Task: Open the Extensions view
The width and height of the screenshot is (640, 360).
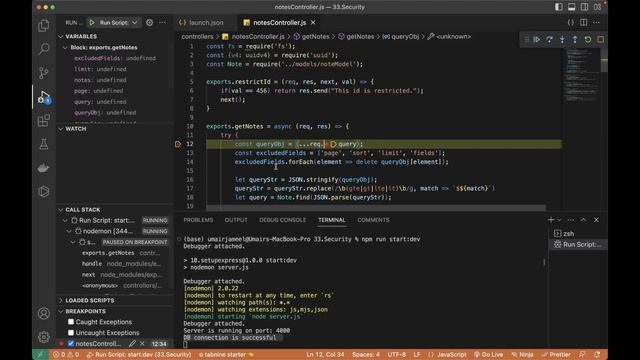Action: coord(44,120)
